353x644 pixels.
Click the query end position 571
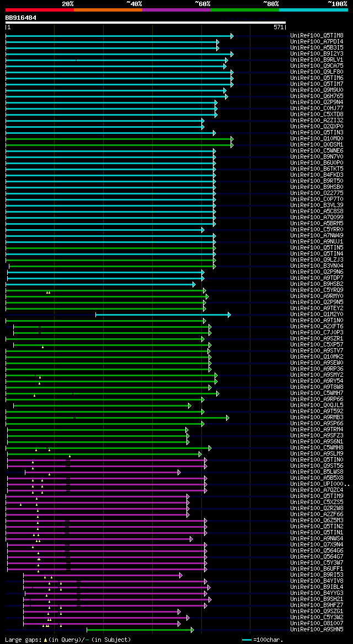[279, 28]
